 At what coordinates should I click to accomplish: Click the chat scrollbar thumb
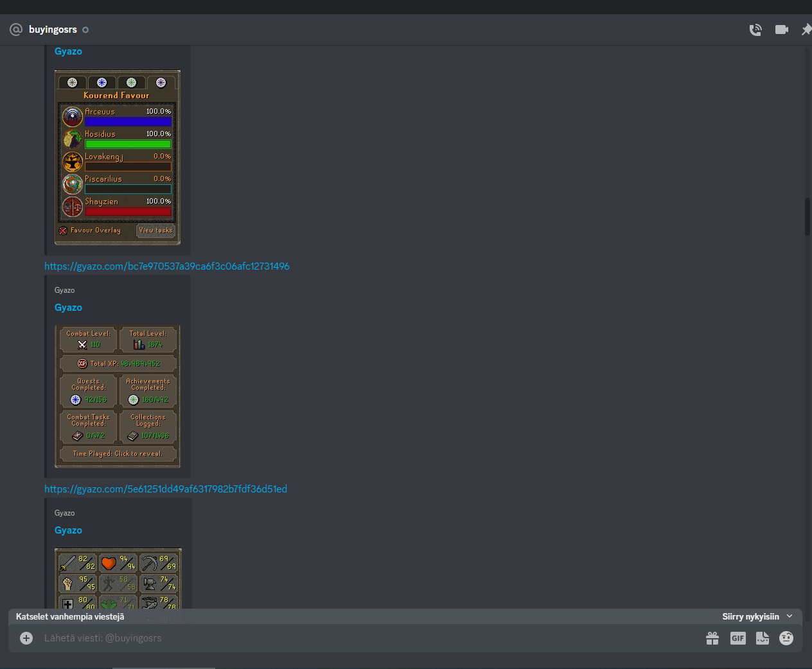tap(808, 217)
